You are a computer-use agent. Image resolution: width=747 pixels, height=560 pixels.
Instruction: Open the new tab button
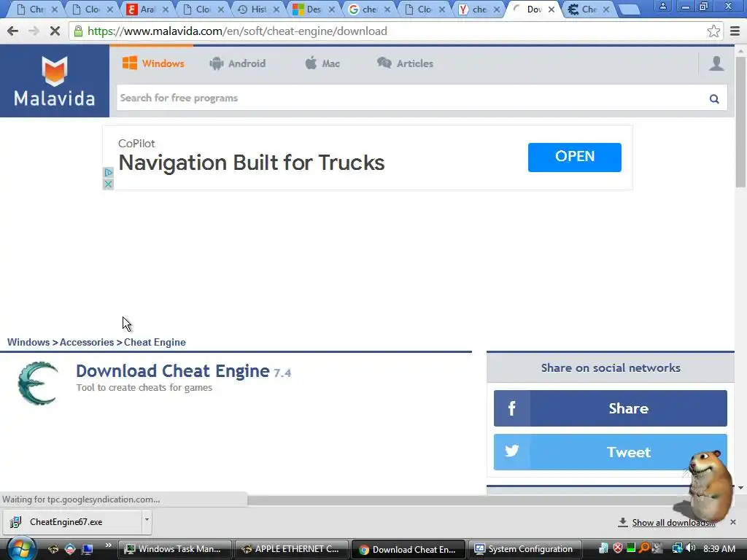point(630,9)
